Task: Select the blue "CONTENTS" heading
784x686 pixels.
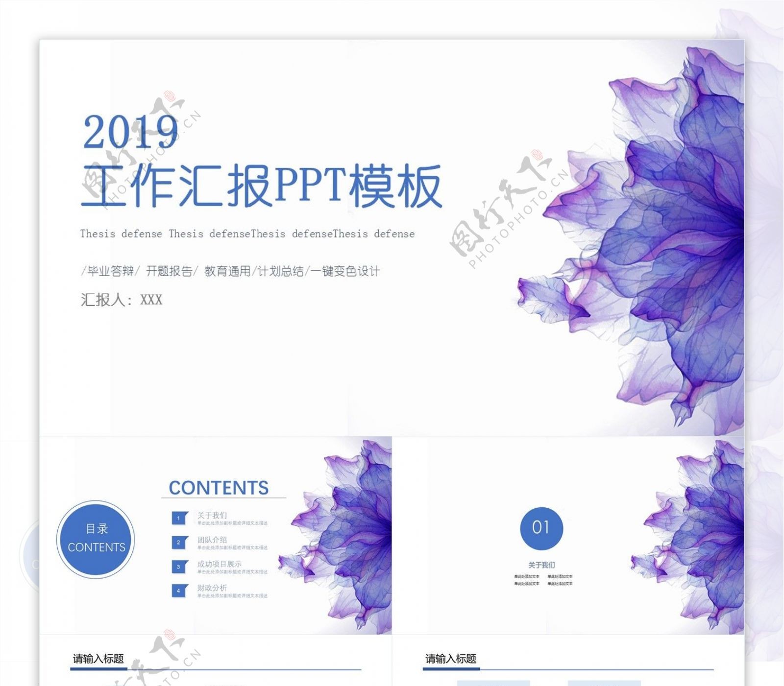Action: pyautogui.click(x=219, y=488)
